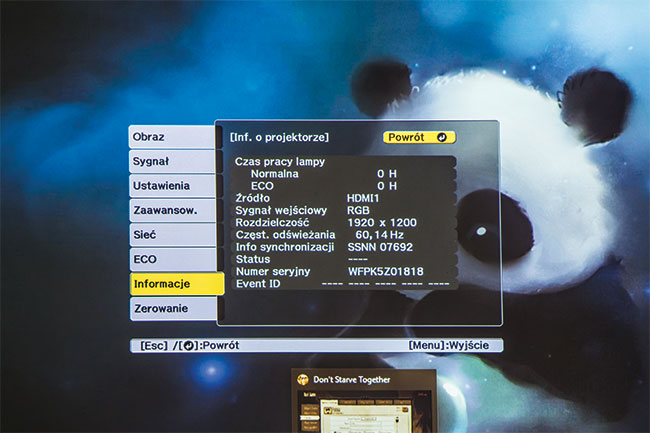Select the Sygnał menu tab

170,161
